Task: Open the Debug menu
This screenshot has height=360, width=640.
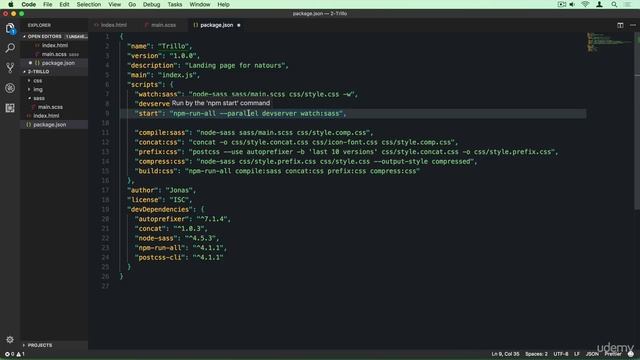Action: [x=151, y=4]
